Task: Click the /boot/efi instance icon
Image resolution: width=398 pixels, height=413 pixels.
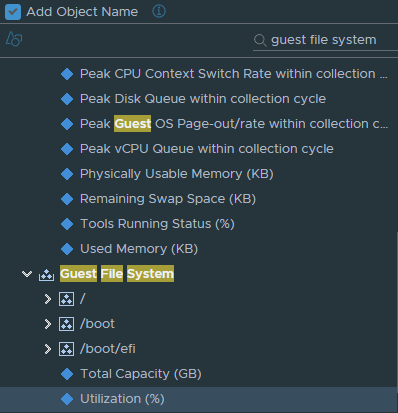Action: (66, 349)
